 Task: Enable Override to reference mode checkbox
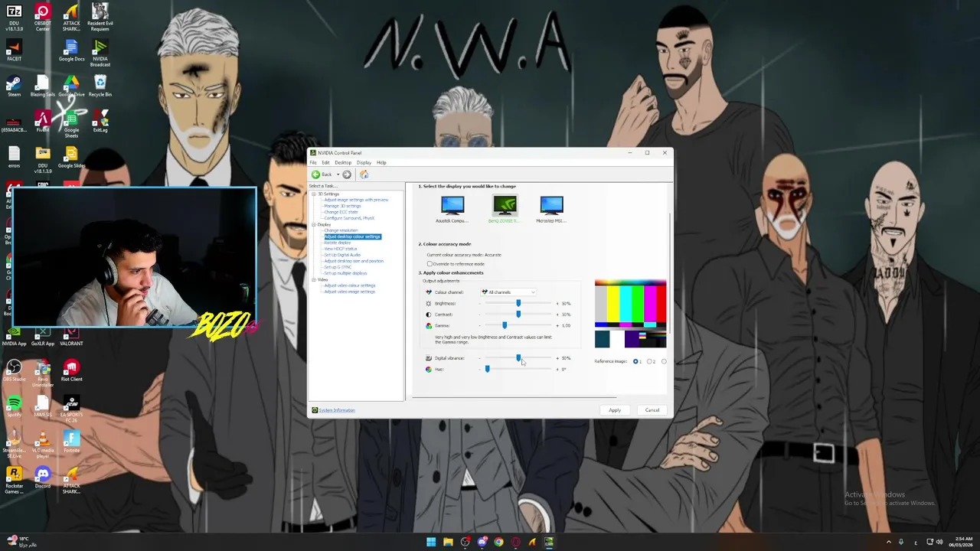[430, 264]
